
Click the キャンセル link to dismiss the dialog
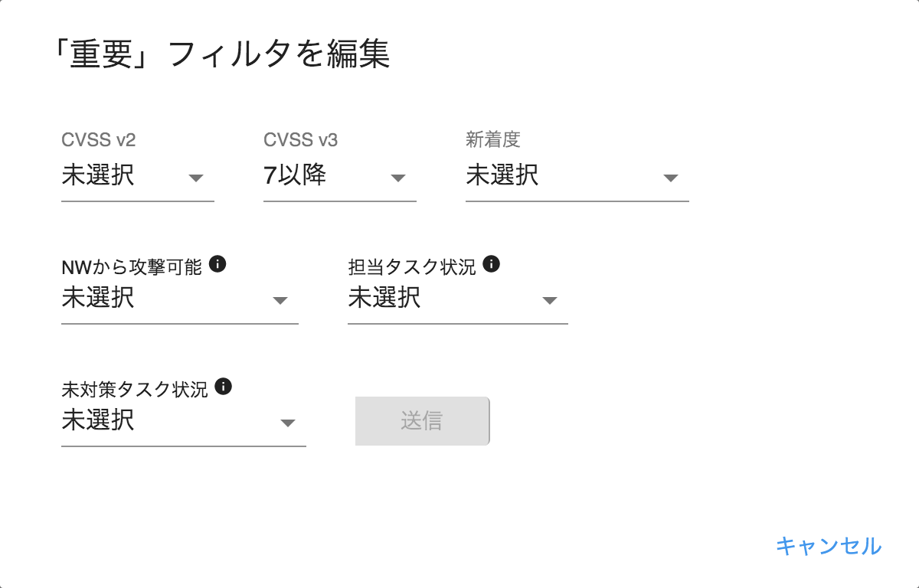(x=829, y=547)
